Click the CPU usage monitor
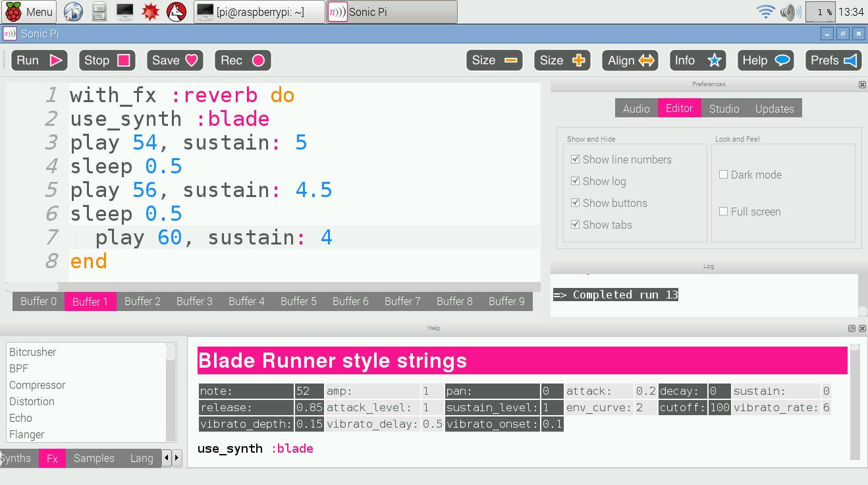The height and width of the screenshot is (485, 868). click(821, 11)
